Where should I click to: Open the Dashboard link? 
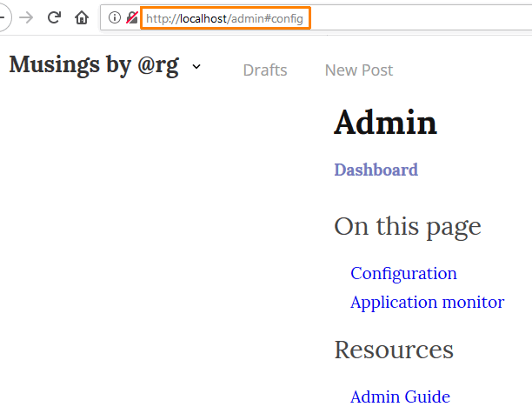click(x=376, y=170)
